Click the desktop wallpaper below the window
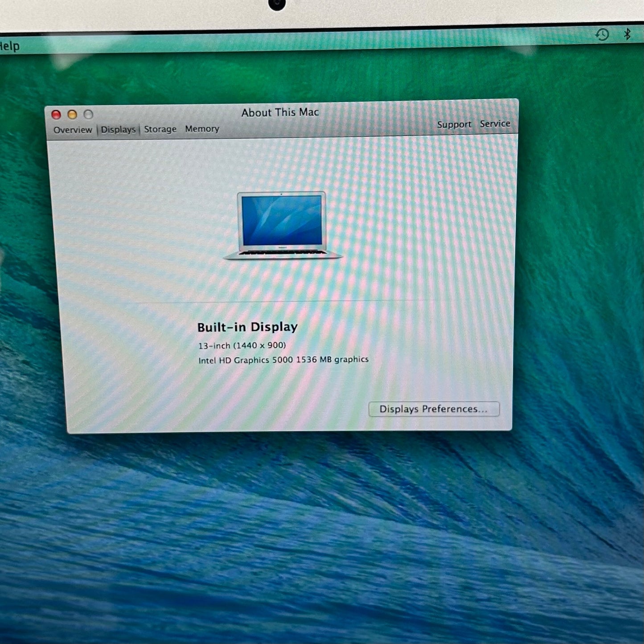This screenshot has height=644, width=644. click(312, 535)
